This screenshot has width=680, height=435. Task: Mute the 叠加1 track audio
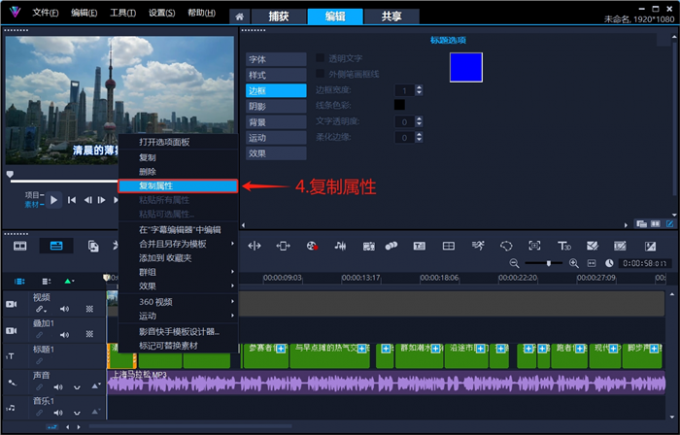pos(64,334)
